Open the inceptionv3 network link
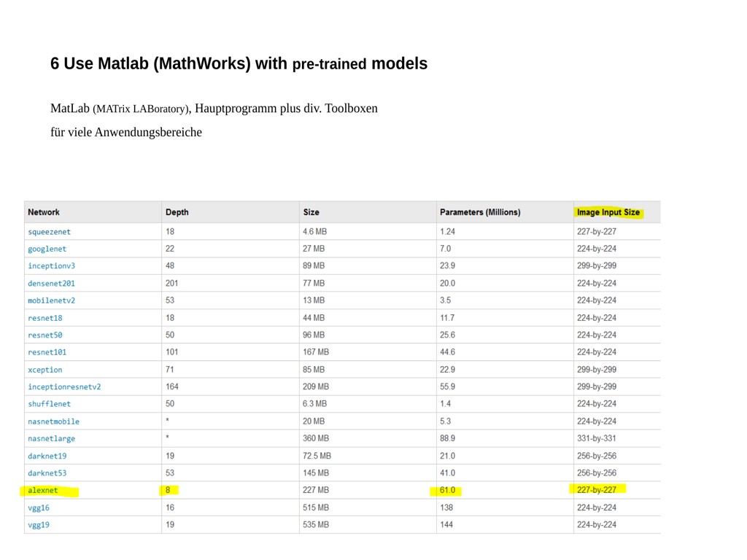Image resolution: width=747 pixels, height=560 pixels. pyautogui.click(x=51, y=266)
